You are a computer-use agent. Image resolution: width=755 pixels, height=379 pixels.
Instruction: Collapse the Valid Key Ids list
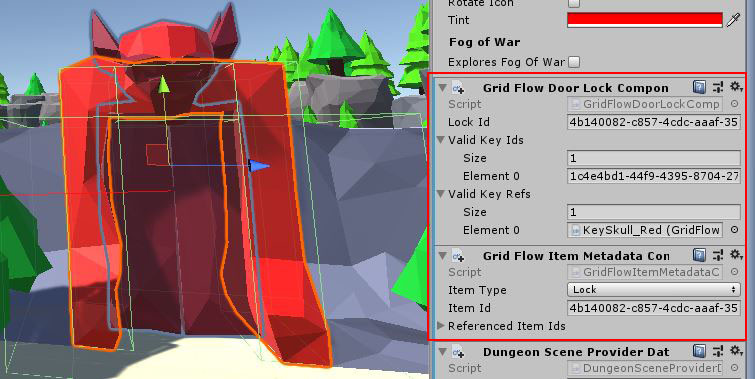[441, 140]
